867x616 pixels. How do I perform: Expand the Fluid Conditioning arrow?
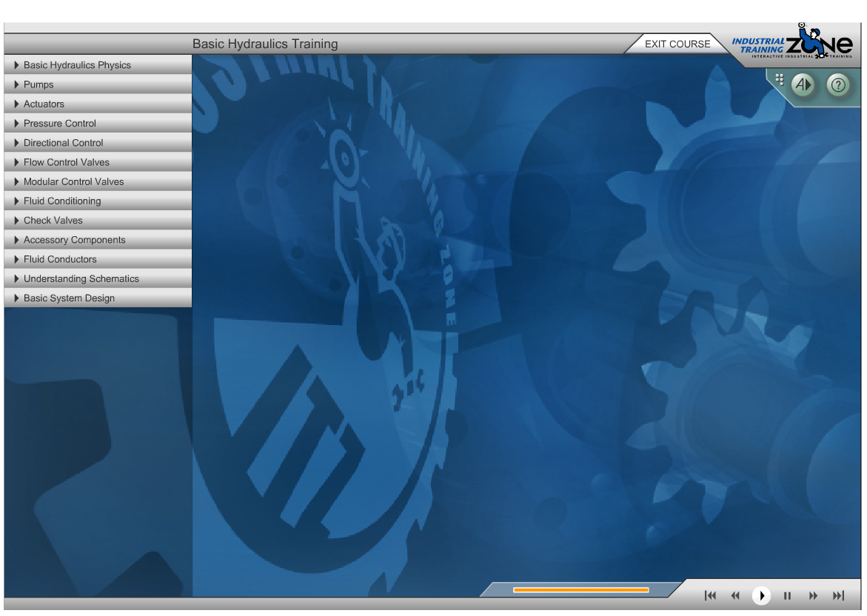16,200
